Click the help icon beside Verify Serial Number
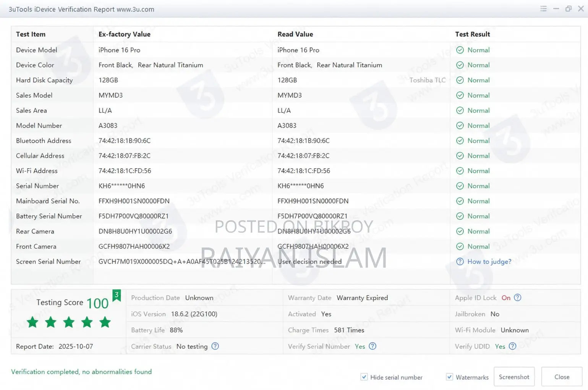588x390 pixels. click(373, 346)
